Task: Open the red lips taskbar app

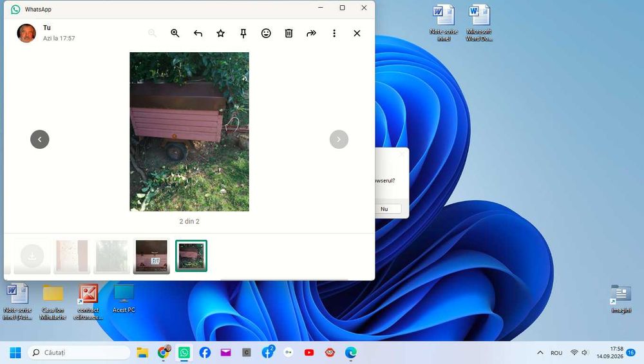Action: pyautogui.click(x=330, y=352)
